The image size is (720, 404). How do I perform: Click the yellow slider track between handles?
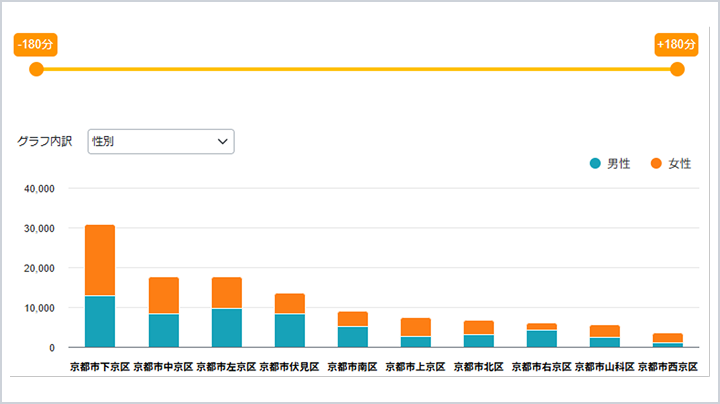click(357, 69)
